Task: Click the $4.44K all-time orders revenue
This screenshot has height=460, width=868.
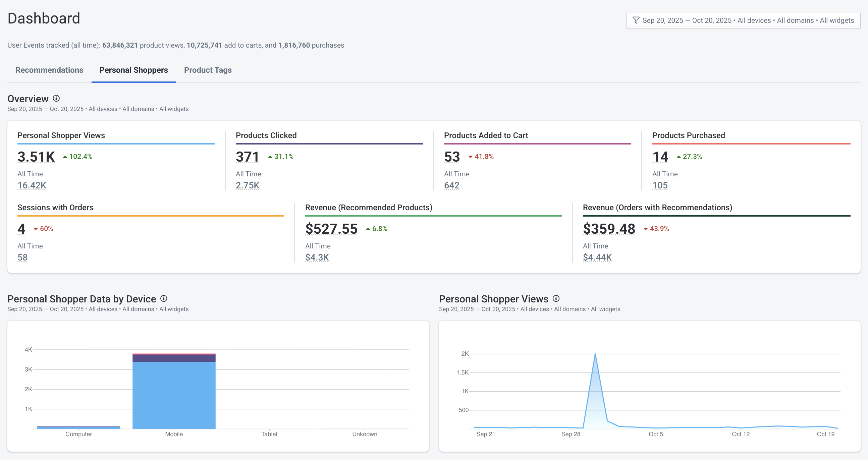Action: 597,257
